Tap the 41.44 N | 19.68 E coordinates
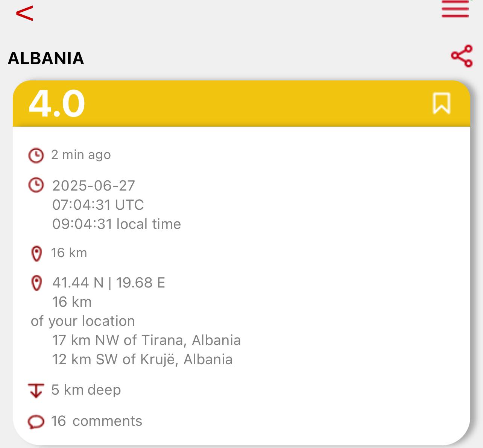The width and height of the screenshot is (483, 448). pos(109,283)
